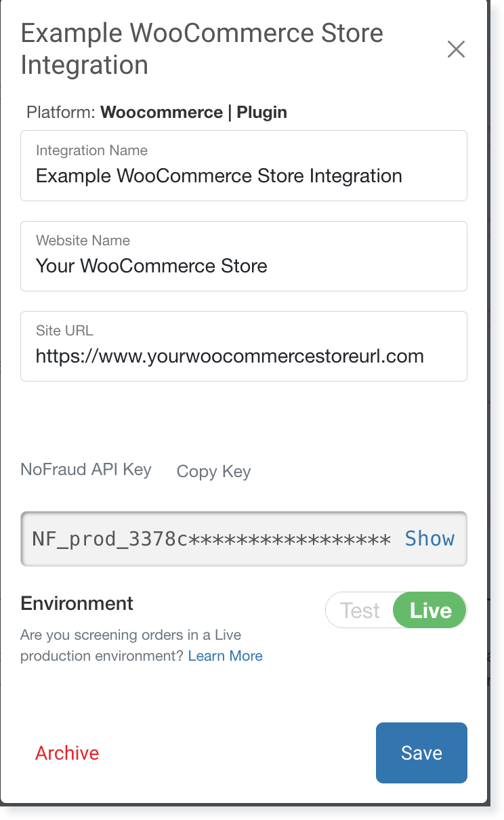Click the masked NoFraud API key field
This screenshot has width=504, height=820.
pos(203,538)
